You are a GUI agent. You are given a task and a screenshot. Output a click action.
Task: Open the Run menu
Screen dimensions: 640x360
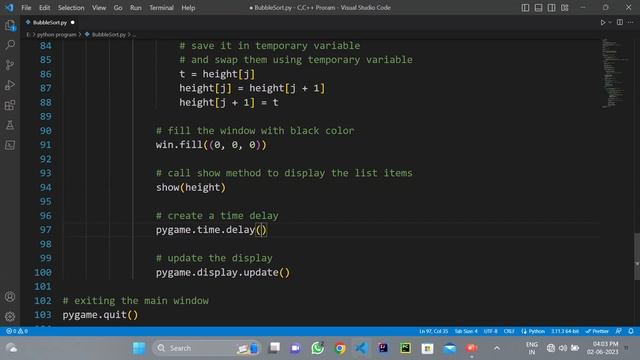[136, 8]
